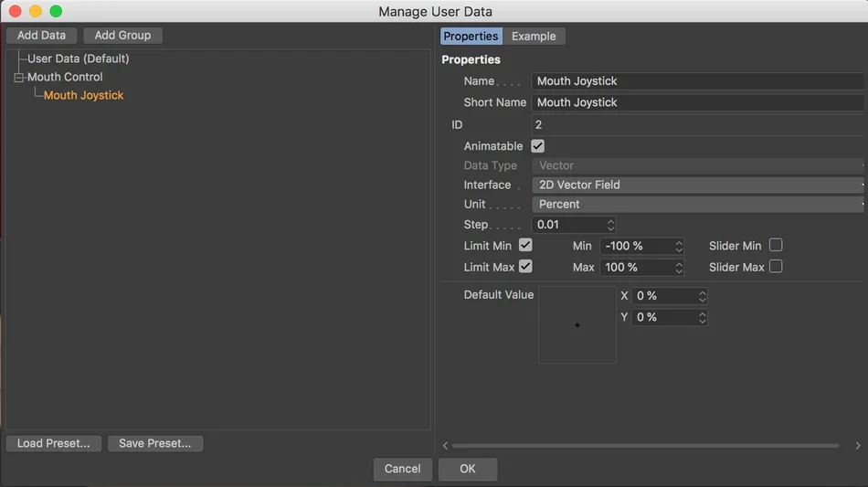Click the Step field stepper arrows
Viewport: 868px width, 487px height.
[610, 225]
